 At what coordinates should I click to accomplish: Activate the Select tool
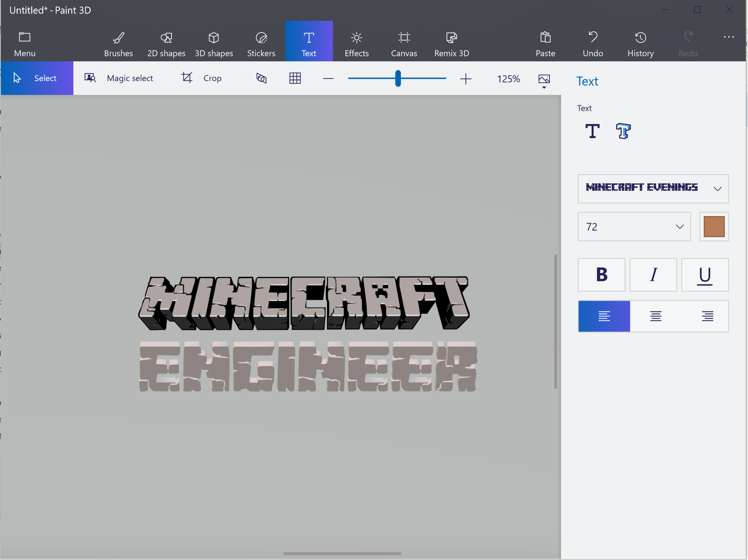tap(37, 78)
